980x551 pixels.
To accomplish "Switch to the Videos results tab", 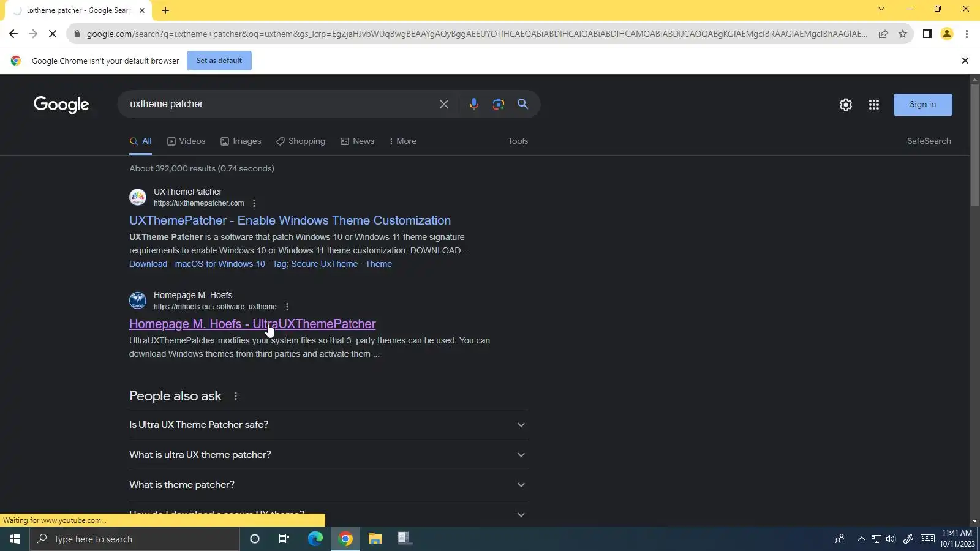I will (x=186, y=141).
